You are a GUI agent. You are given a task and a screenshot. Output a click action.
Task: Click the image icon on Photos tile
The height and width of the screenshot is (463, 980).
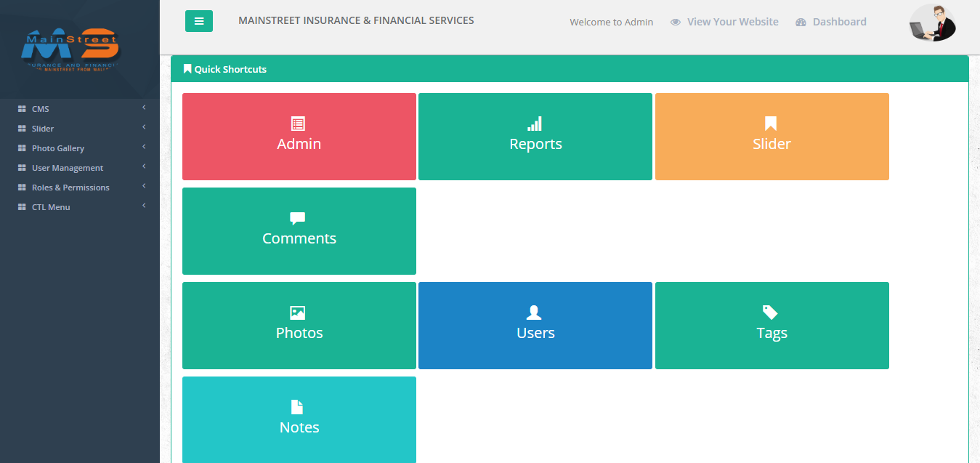(298, 313)
